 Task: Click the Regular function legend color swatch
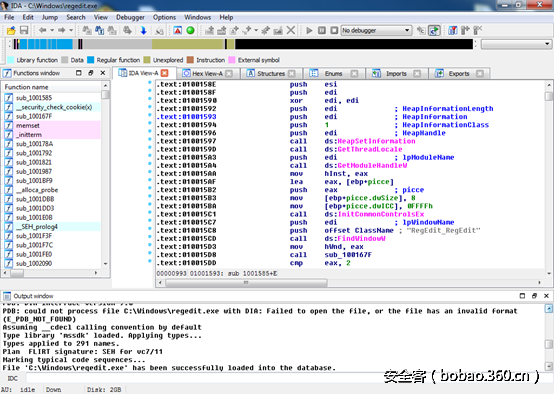[x=91, y=60]
